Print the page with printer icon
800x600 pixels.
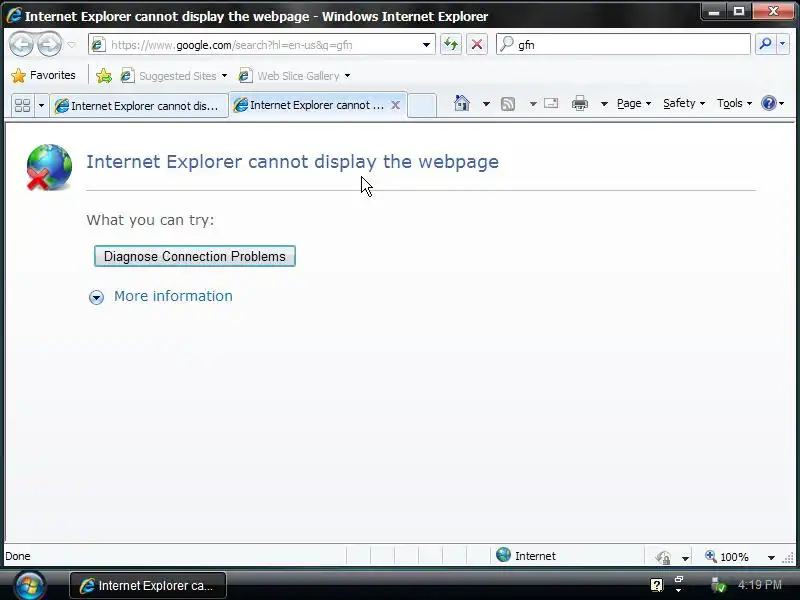pyautogui.click(x=580, y=104)
